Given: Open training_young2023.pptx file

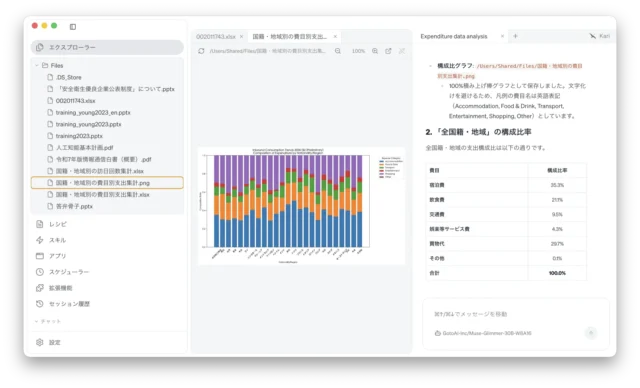Looking at the screenshot, I should (x=89, y=124).
